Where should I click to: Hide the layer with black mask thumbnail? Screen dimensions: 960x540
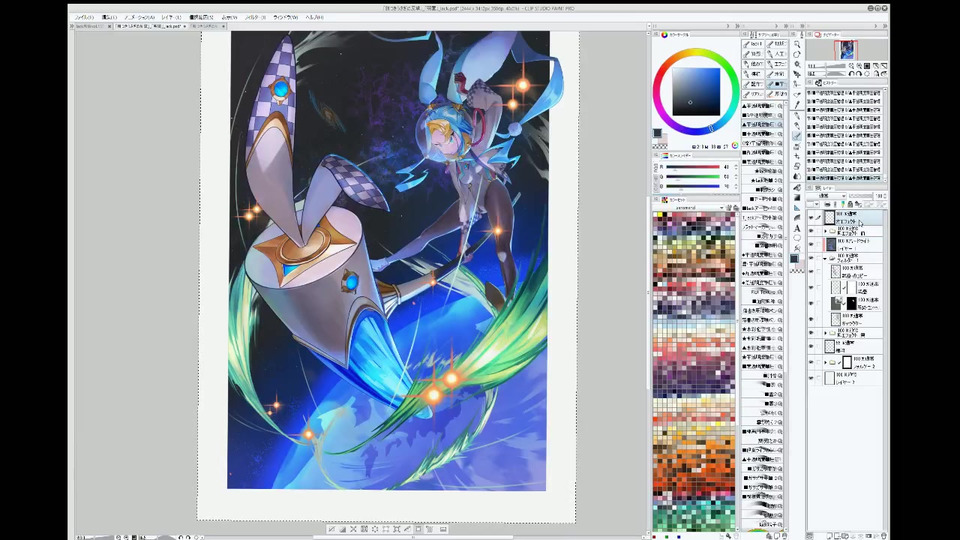(811, 303)
